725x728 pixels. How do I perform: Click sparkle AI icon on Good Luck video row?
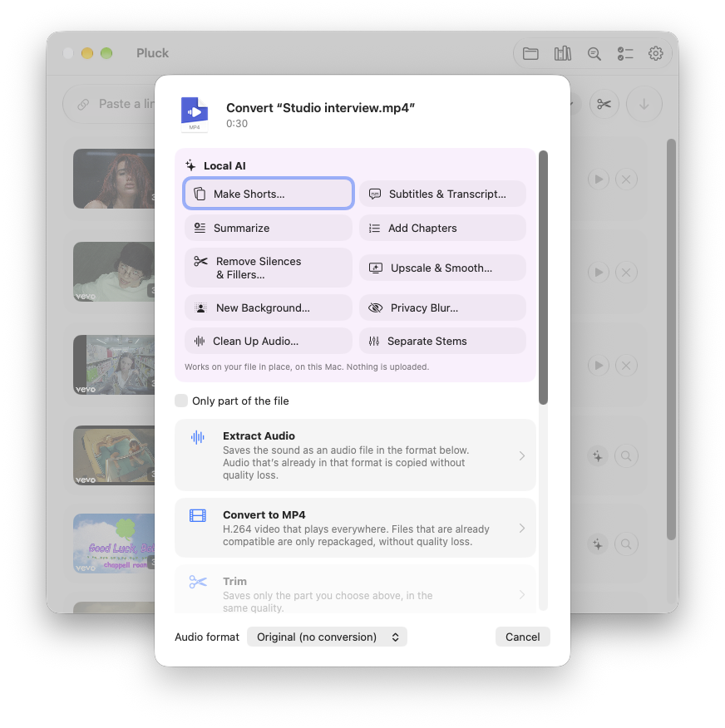click(x=598, y=544)
